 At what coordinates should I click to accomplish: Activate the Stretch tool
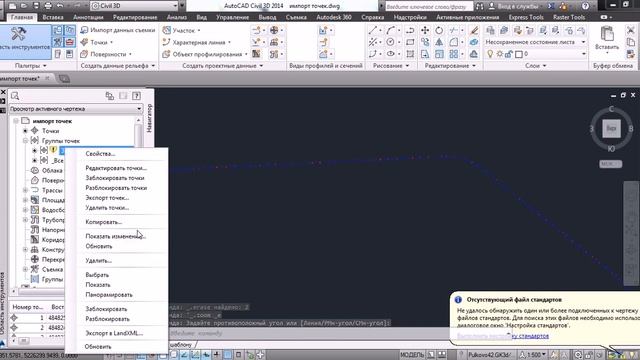coord(425,54)
